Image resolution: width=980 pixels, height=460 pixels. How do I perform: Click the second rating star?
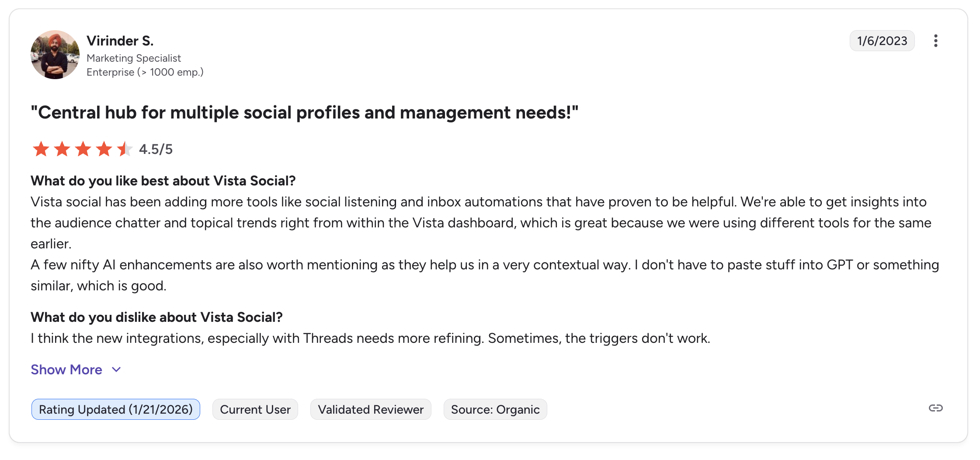coord(62,149)
